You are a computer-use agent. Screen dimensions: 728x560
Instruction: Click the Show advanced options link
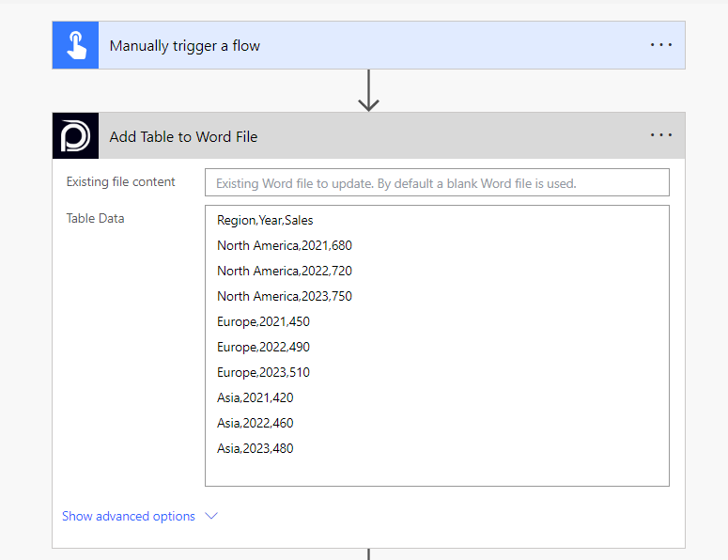tap(129, 516)
